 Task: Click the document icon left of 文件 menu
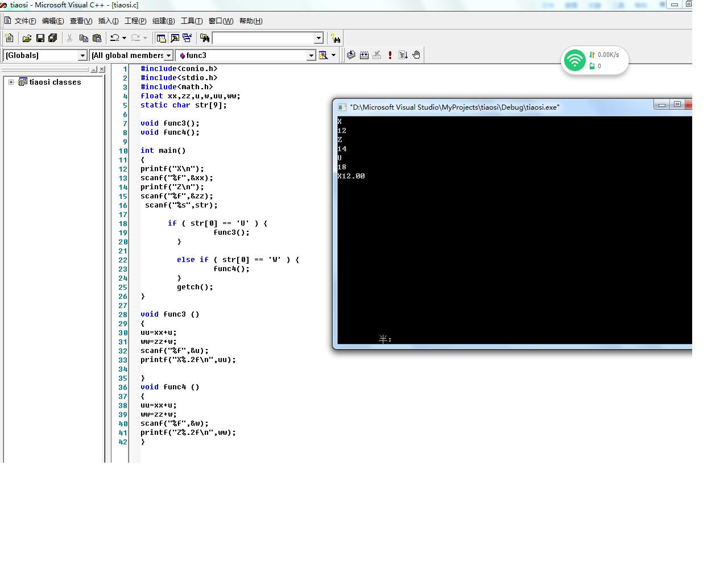(x=8, y=21)
